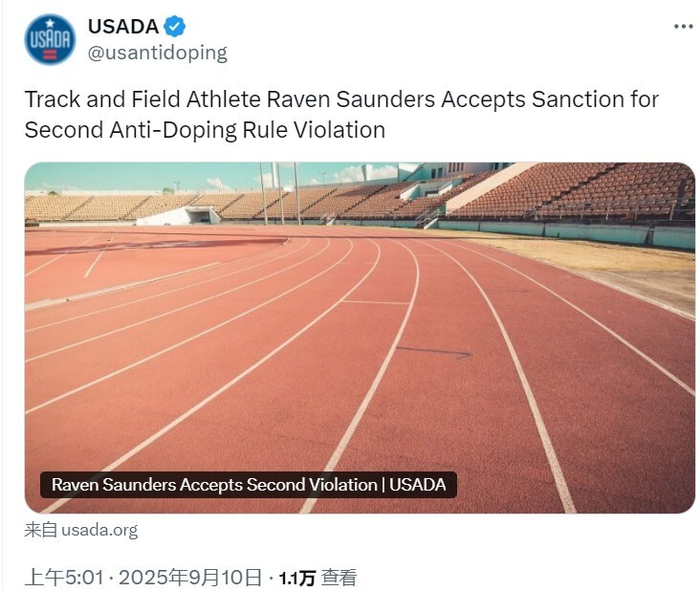Image resolution: width=700 pixels, height=591 pixels.
Task: Click the 1.1万 view count
Action: click(296, 577)
